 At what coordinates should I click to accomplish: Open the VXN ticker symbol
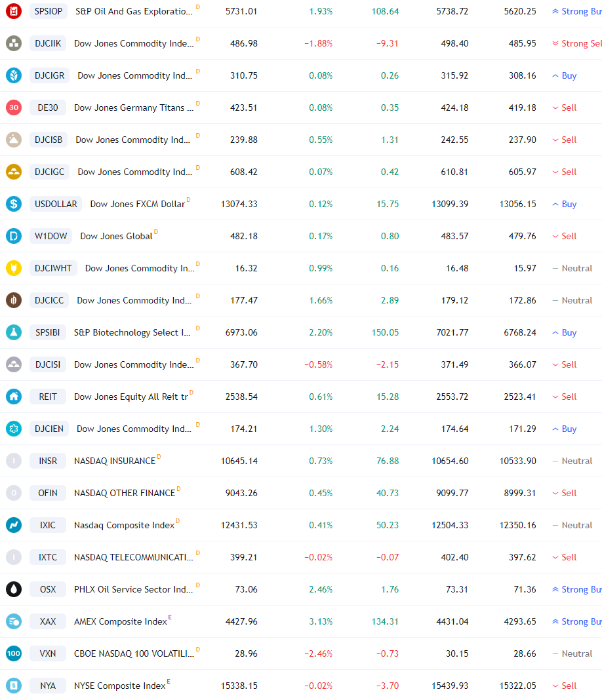point(48,654)
